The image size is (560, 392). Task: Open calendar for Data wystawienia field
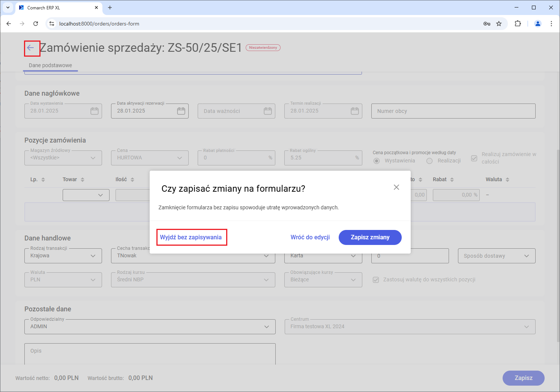95,111
